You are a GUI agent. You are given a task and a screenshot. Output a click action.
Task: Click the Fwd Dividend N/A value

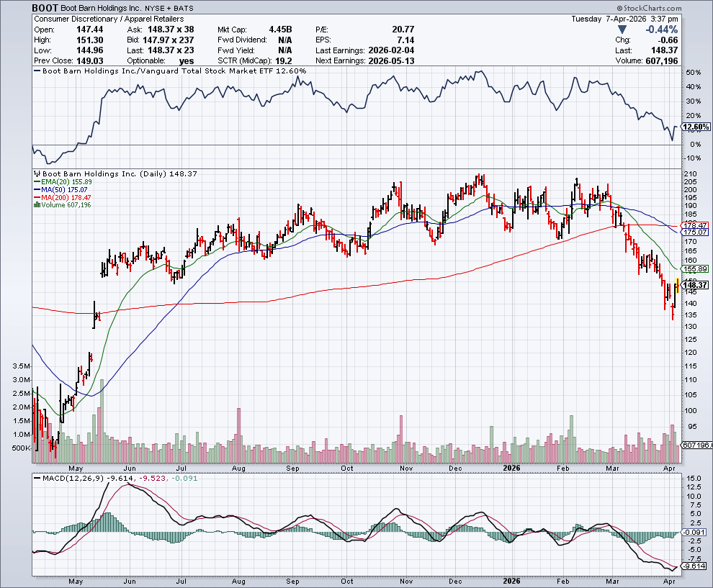pos(284,40)
